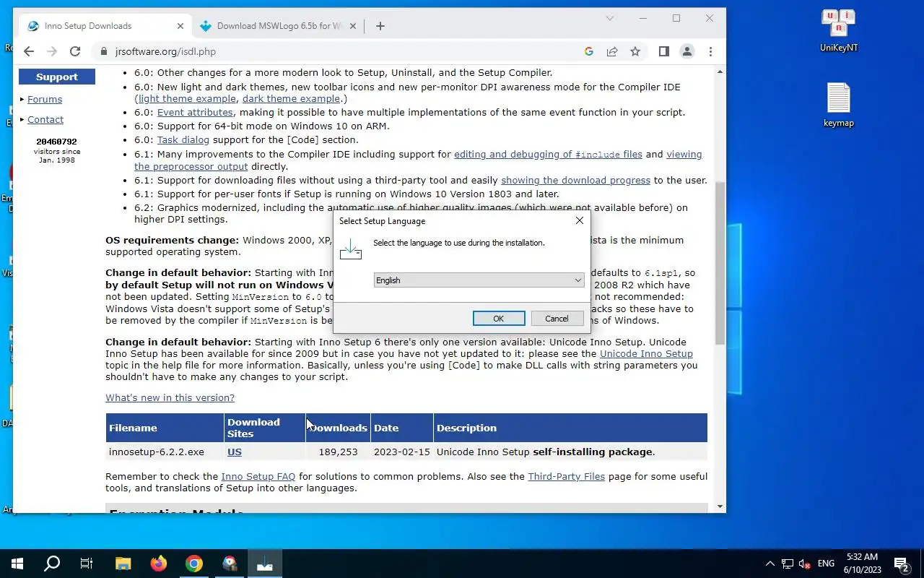924x578 pixels.
Task: Open a new browser tab
Action: pos(380,26)
